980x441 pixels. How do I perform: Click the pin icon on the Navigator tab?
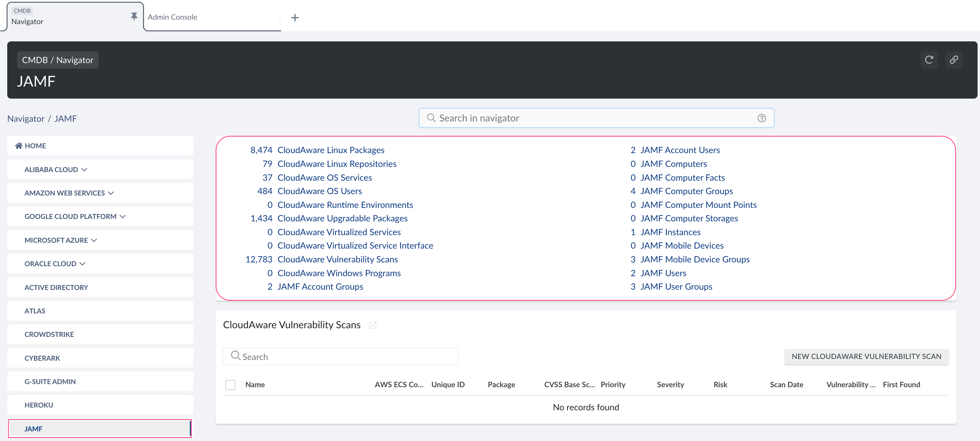134,16
